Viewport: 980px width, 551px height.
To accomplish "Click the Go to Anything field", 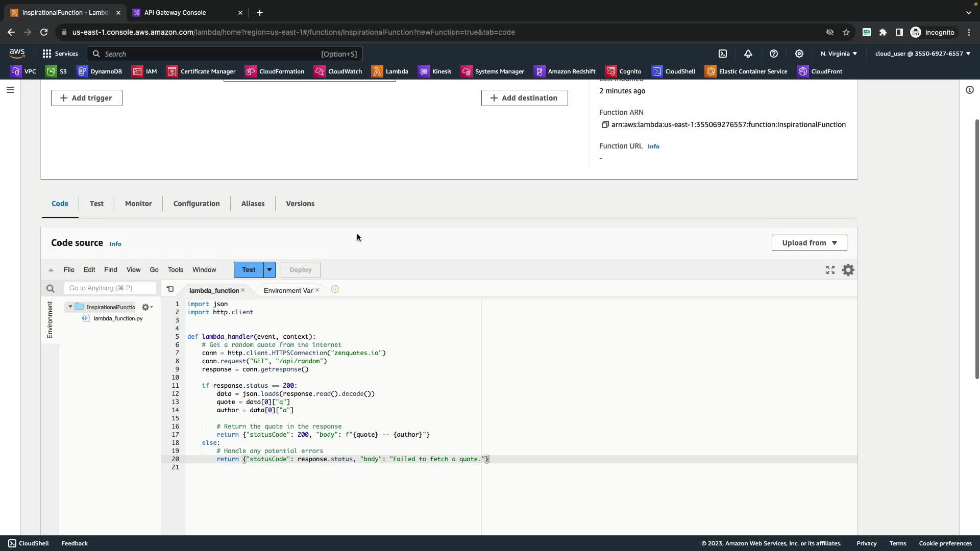I will [110, 288].
